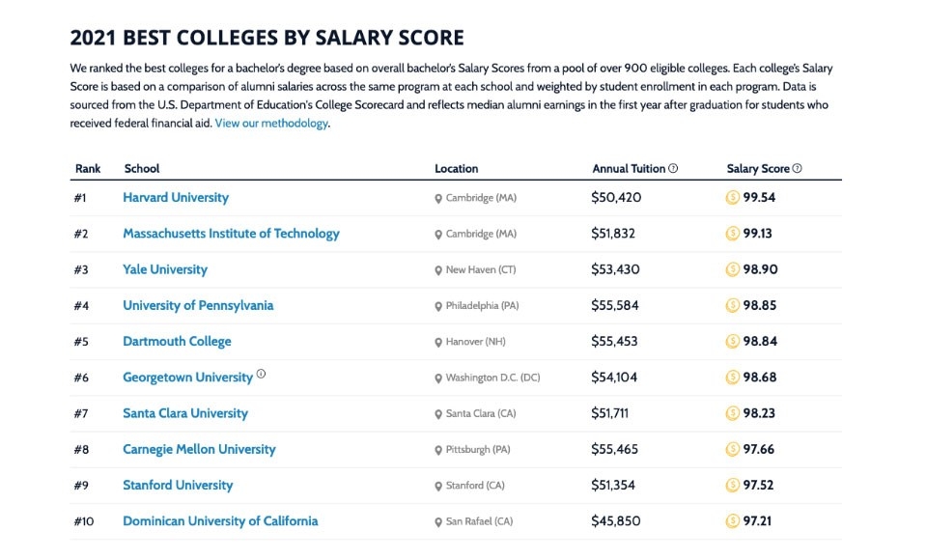This screenshot has width=927, height=560.
Task: Click the Philadelphia location pin icon
Action: click(x=438, y=307)
